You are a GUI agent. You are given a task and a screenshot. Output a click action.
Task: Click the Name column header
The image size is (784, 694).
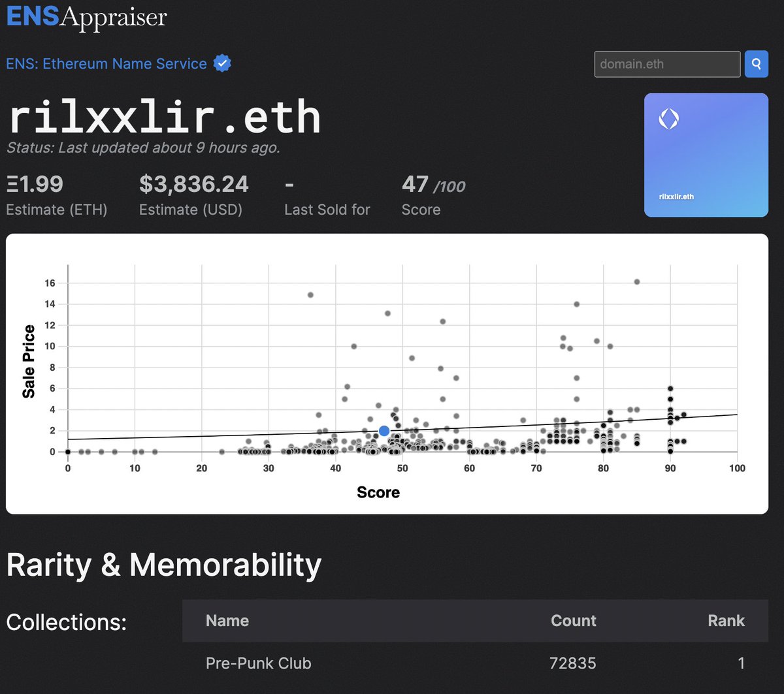coord(227,621)
